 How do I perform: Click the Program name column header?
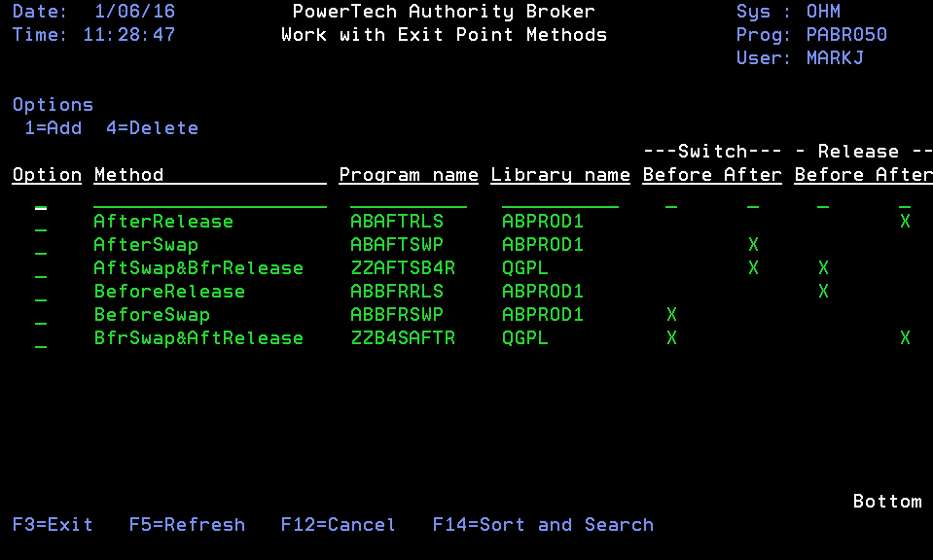coord(409,175)
